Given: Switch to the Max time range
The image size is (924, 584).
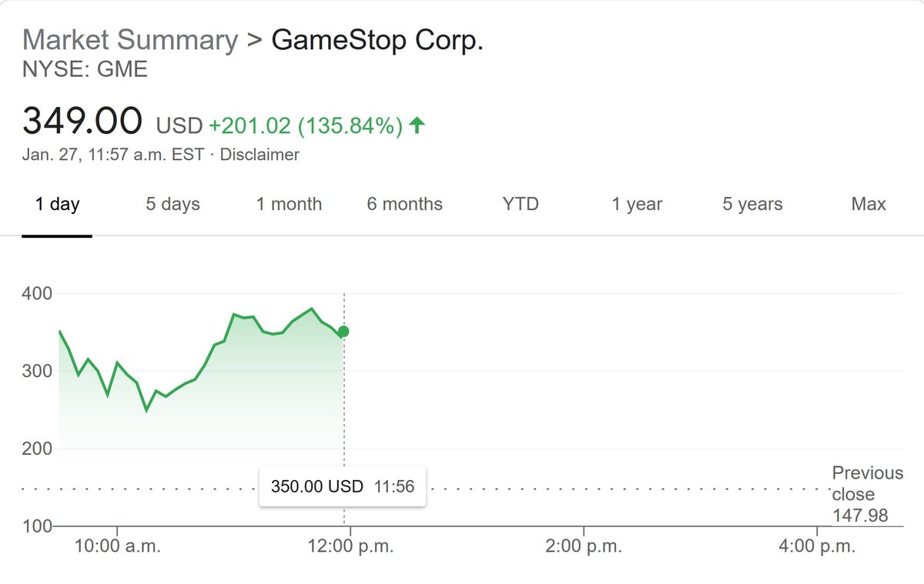Looking at the screenshot, I should (x=868, y=204).
